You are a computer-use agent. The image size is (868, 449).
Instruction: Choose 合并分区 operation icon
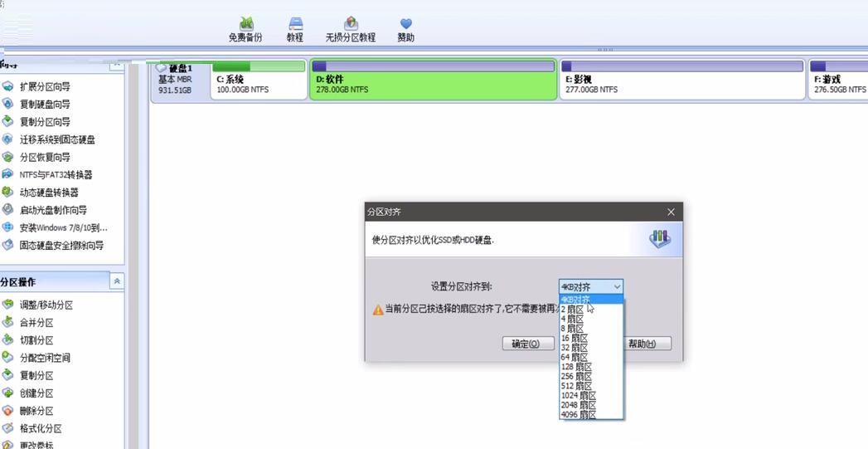pyautogui.click(x=7, y=322)
